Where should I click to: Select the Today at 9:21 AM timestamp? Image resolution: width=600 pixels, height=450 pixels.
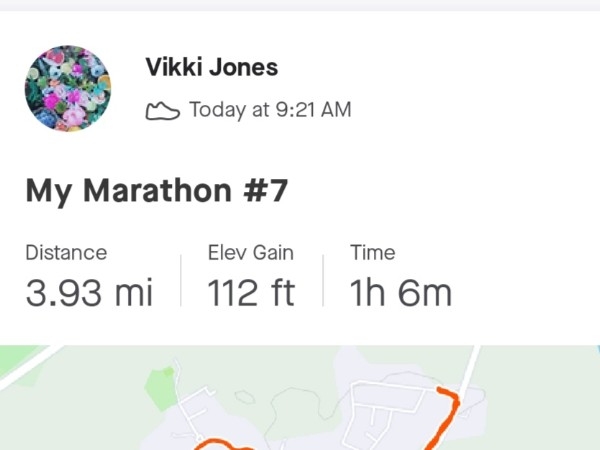pyautogui.click(x=270, y=110)
